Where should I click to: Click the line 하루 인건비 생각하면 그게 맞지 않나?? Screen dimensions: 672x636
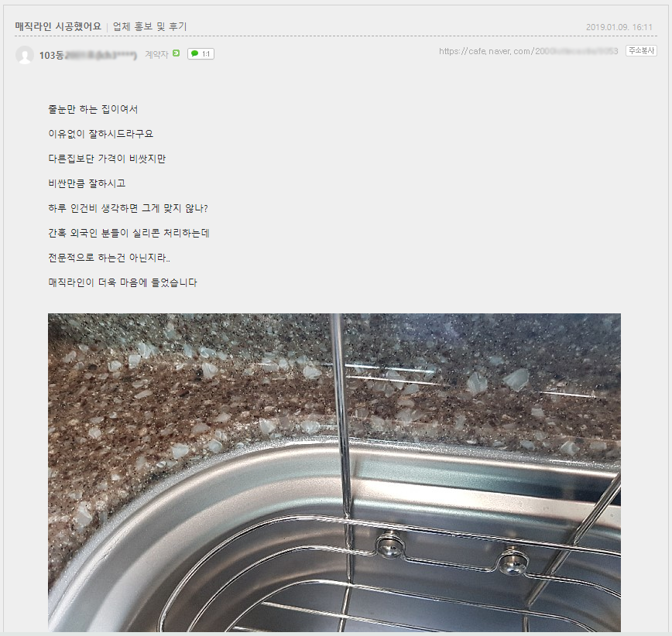pyautogui.click(x=129, y=209)
